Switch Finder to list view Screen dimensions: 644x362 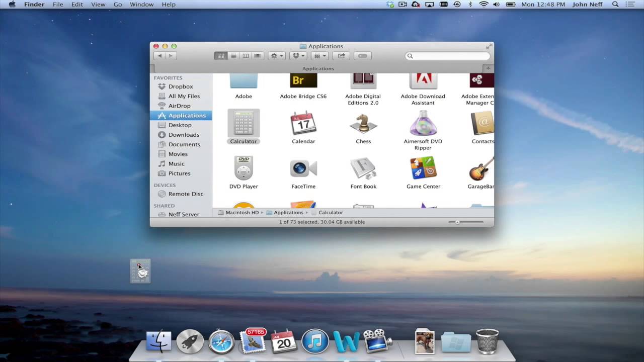pyautogui.click(x=233, y=56)
